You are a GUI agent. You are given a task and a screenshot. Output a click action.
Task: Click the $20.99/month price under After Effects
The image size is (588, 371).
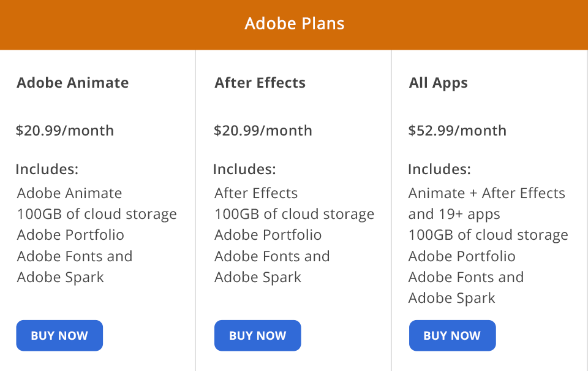(x=263, y=131)
